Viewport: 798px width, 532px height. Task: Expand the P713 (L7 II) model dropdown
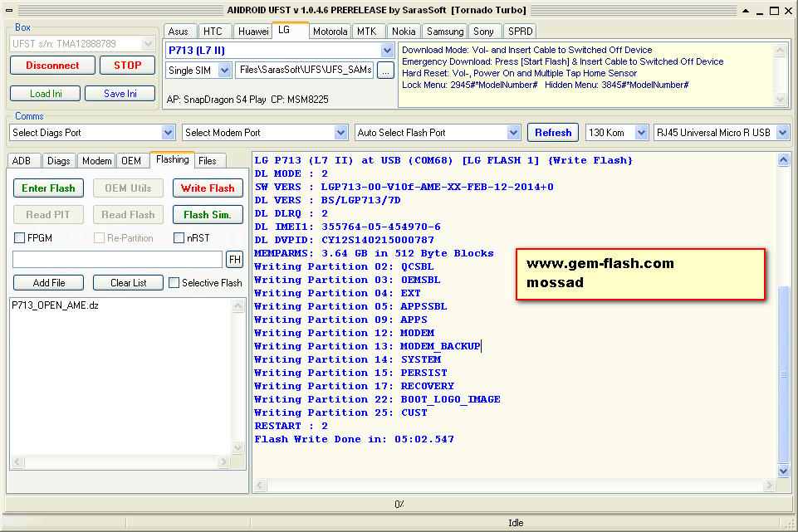pyautogui.click(x=387, y=51)
